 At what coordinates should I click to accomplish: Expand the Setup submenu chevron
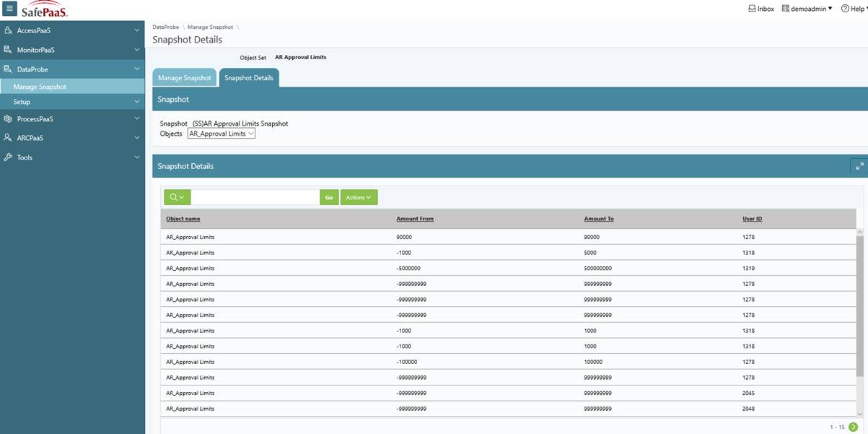(137, 102)
